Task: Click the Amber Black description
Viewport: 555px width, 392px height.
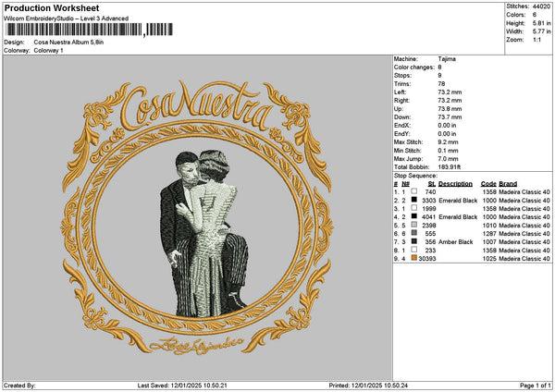Action: [x=455, y=242]
